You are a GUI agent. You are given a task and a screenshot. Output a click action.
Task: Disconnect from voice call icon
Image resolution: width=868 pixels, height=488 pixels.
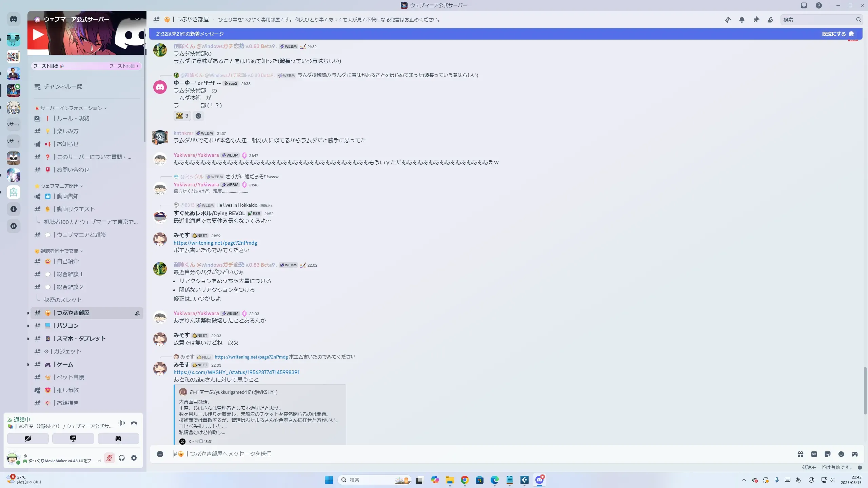coord(134,423)
